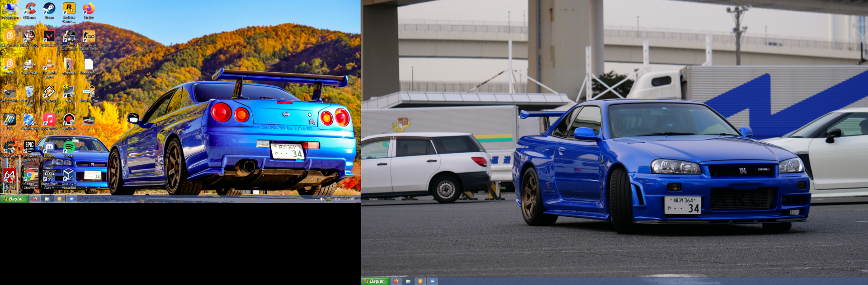Viewport: 868px width, 285px height.
Task: Open Zoom icon on right monitor taskbar
Action: [433, 281]
